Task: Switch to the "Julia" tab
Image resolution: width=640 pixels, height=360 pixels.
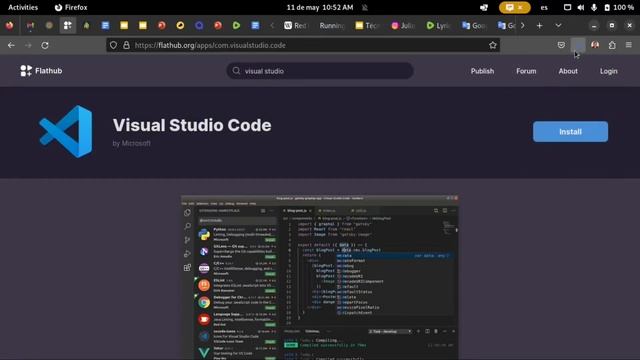Action: click(x=403, y=25)
